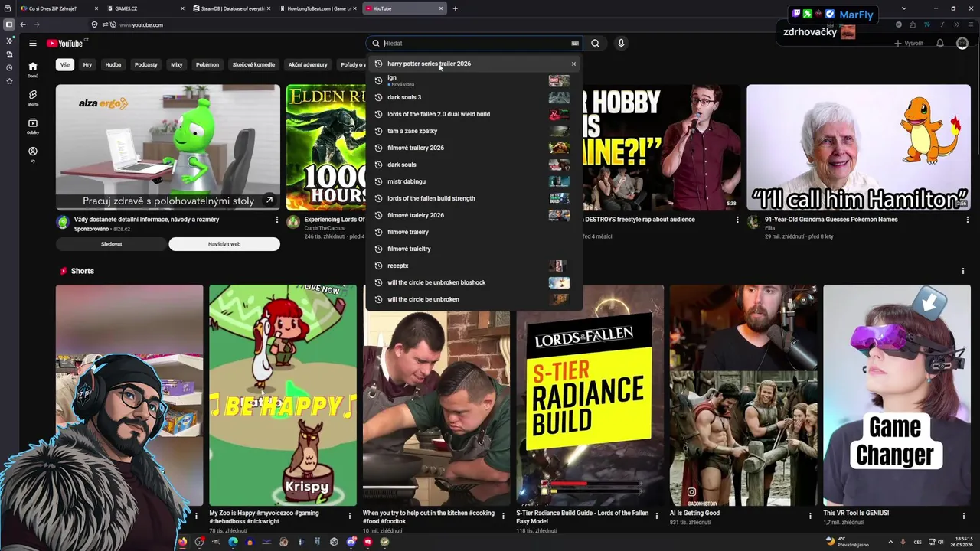Expand overflow toolbar extensions chevron
This screenshot has width=980, height=551.
click(956, 24)
